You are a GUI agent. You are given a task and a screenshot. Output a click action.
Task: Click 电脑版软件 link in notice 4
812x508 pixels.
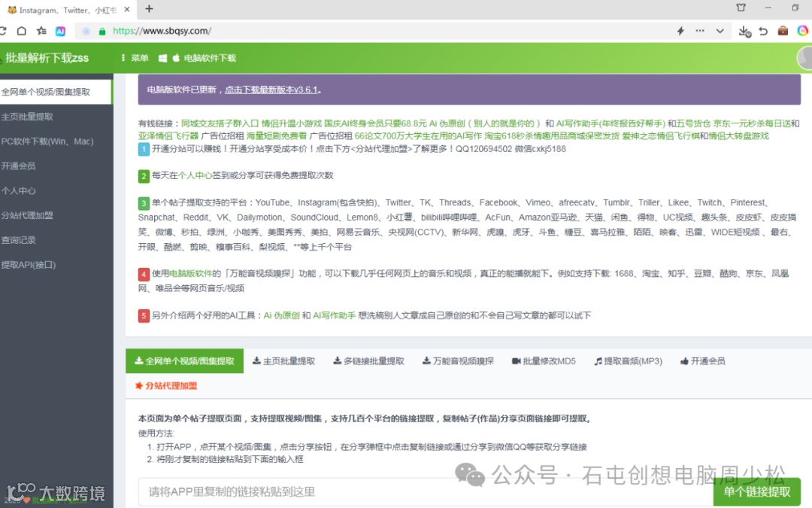pyautogui.click(x=190, y=273)
